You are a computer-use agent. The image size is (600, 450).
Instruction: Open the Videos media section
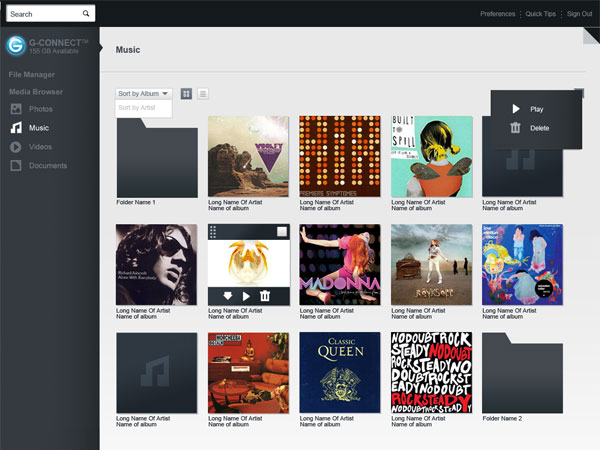point(40,147)
